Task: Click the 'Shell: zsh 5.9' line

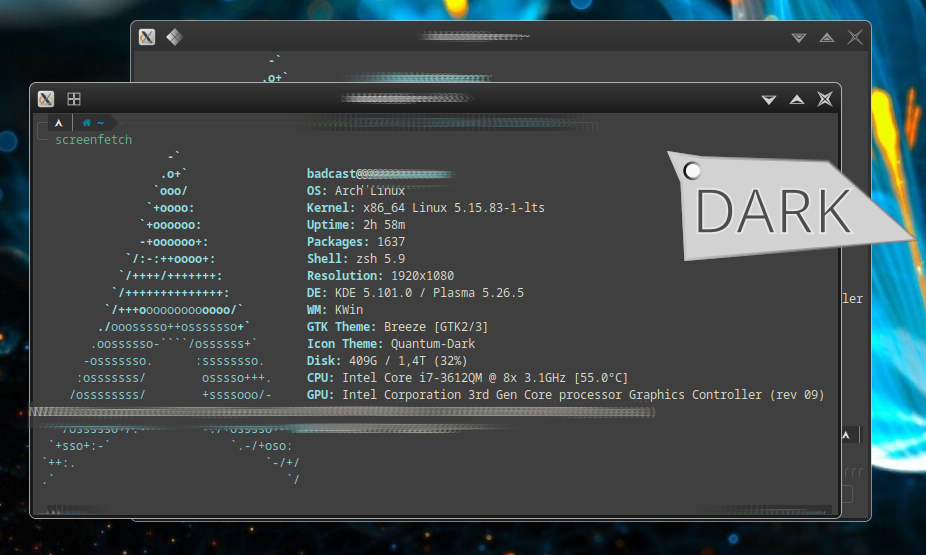Action: pos(356,259)
